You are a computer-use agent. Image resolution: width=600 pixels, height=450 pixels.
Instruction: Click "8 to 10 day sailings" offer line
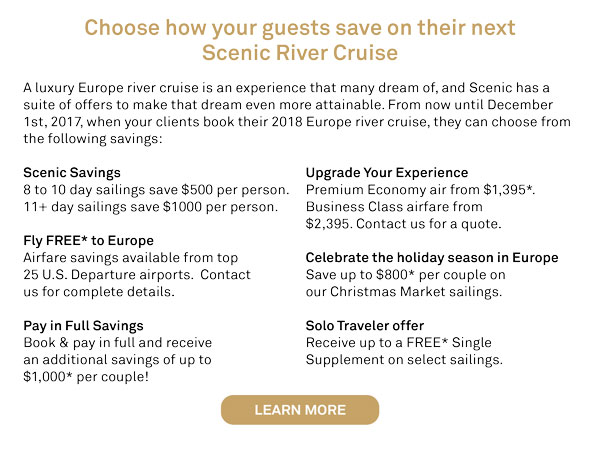click(156, 190)
